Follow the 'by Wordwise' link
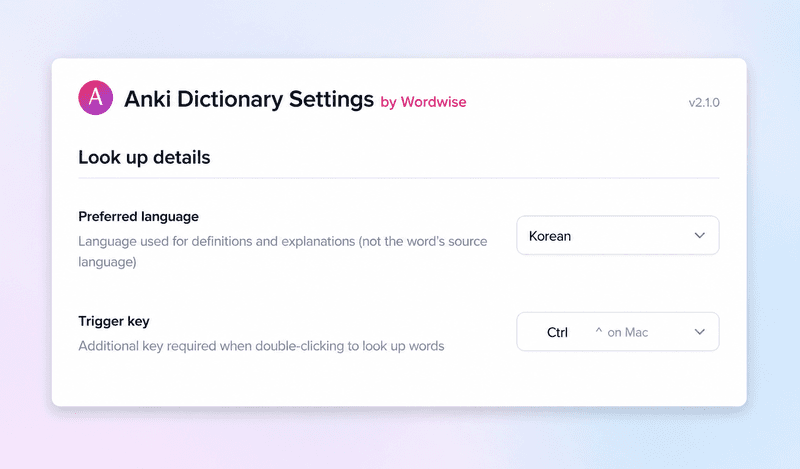800x469 pixels. 423,102
